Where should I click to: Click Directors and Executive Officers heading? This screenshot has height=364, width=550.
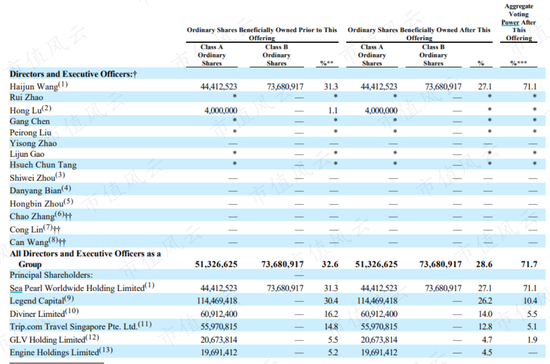(73, 74)
